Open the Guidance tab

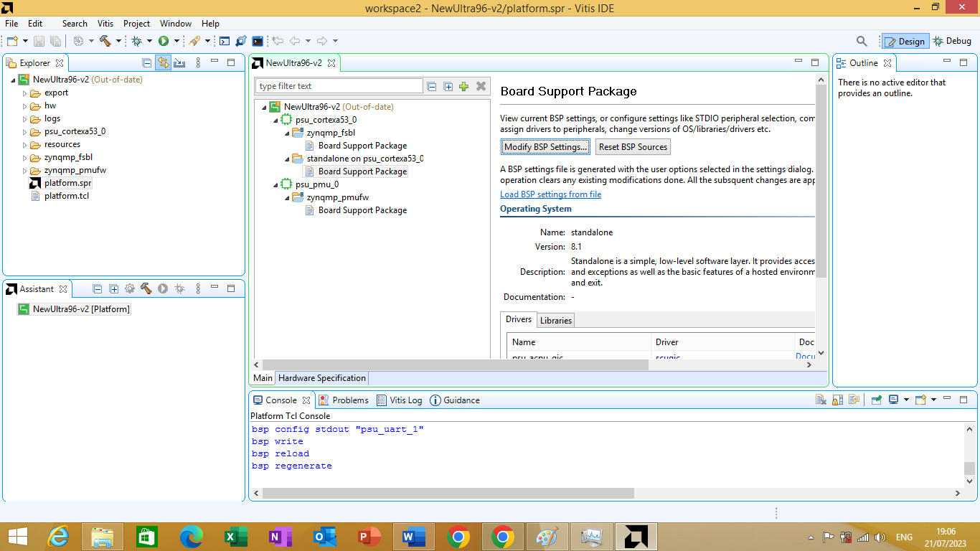coord(455,400)
